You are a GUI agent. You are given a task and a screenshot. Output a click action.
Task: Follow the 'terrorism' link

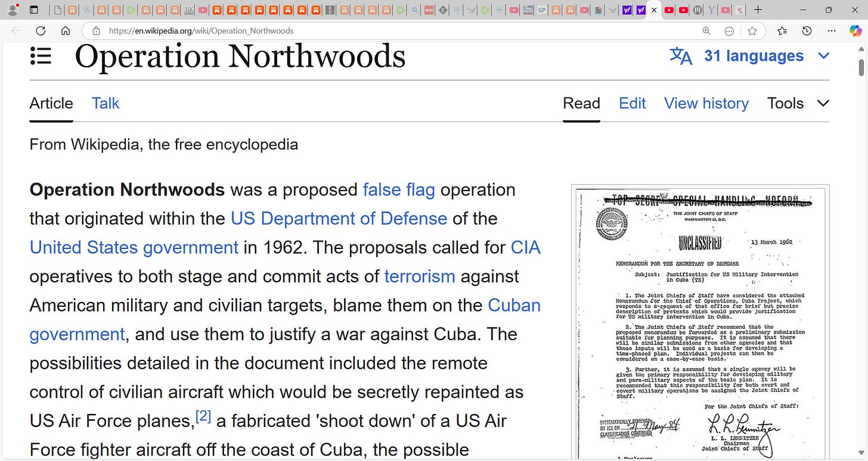coord(420,276)
